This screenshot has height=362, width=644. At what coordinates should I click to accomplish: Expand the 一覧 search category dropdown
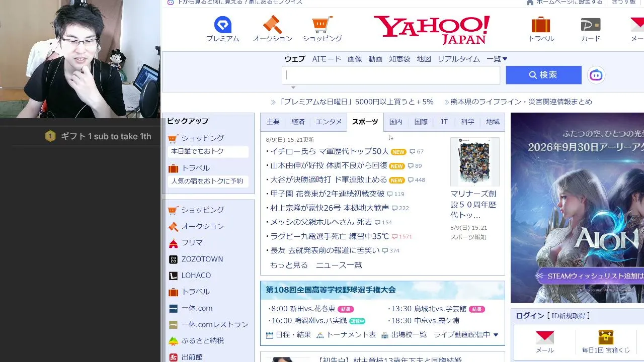pyautogui.click(x=497, y=59)
